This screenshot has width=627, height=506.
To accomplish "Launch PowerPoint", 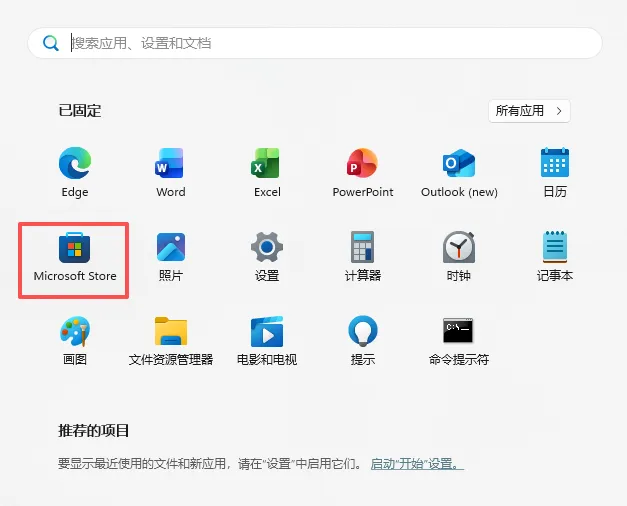I will pos(363,172).
